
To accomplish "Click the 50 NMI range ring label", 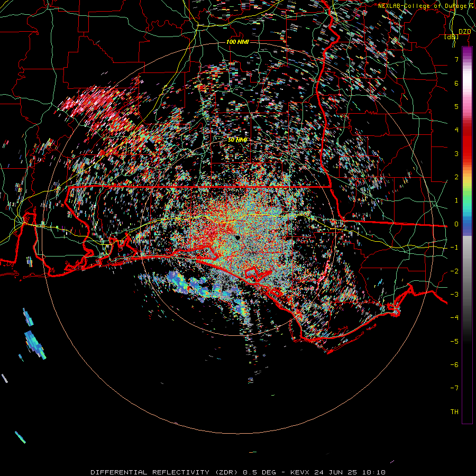I will click(237, 140).
